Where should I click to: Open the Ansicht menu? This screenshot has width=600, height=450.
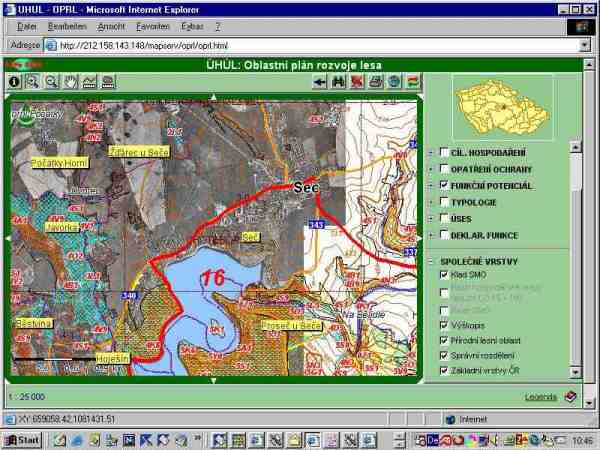pos(110,24)
